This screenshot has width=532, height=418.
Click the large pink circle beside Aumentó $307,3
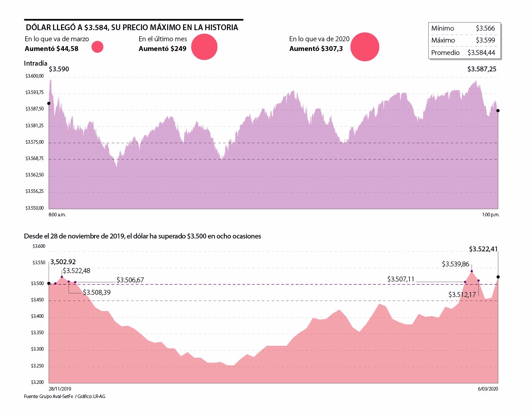pyautogui.click(x=365, y=47)
